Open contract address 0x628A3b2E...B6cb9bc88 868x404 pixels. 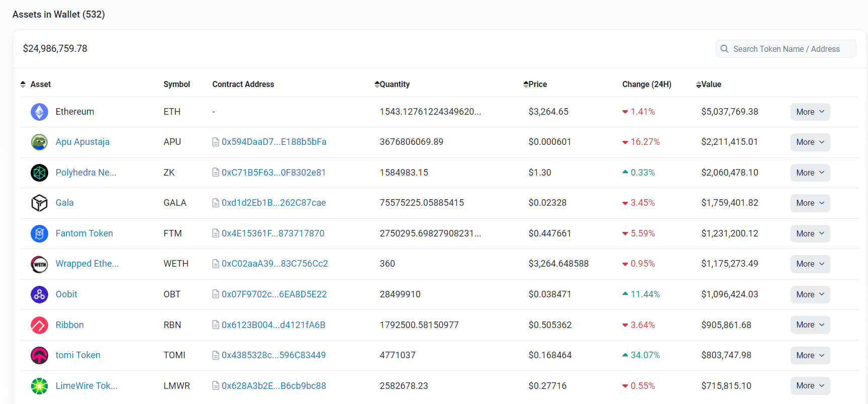(274, 386)
